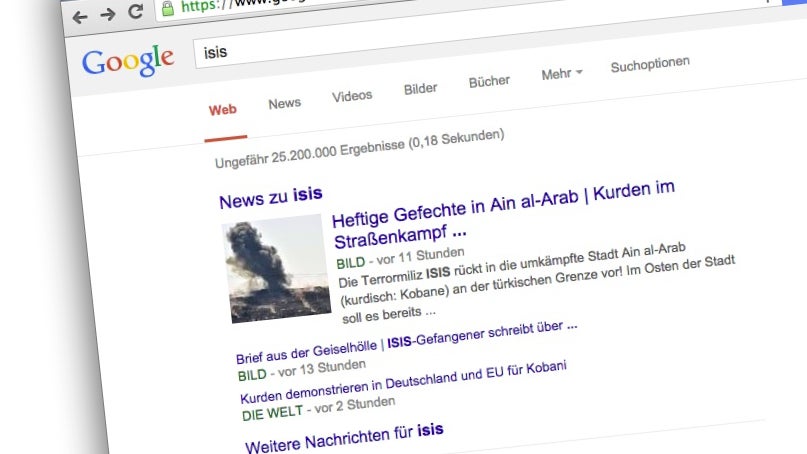Click 'Weitere Nachrichten für isis' link
The height and width of the screenshot is (454, 807).
pyautogui.click(x=345, y=435)
